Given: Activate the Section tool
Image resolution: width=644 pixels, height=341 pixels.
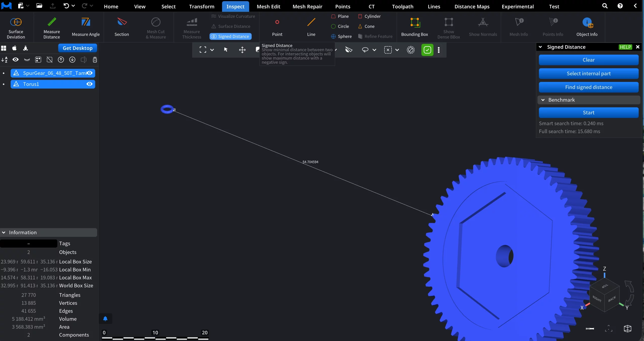Looking at the screenshot, I should click(x=122, y=28).
